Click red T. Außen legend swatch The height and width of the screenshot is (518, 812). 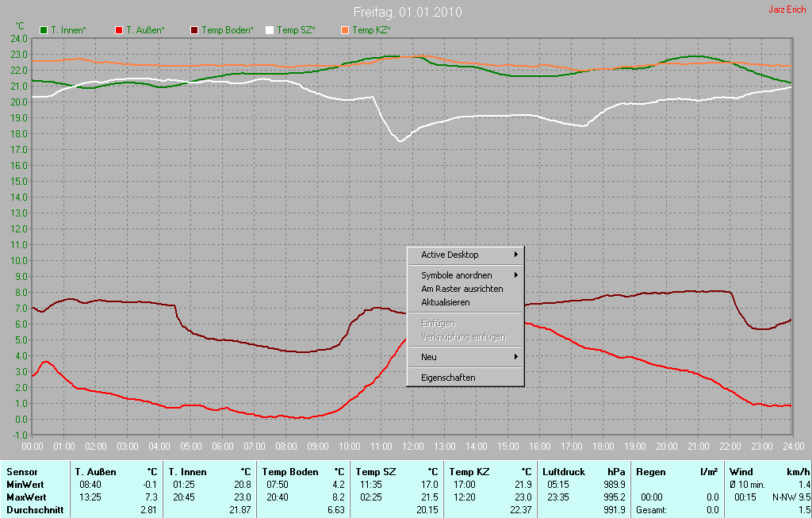click(119, 30)
